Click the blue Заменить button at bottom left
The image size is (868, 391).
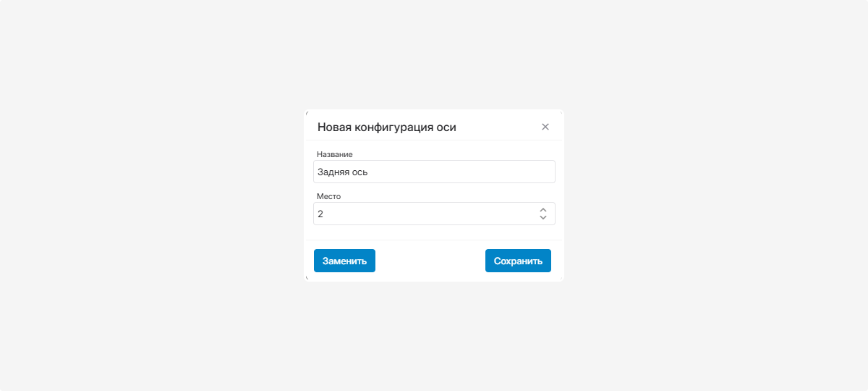(344, 261)
